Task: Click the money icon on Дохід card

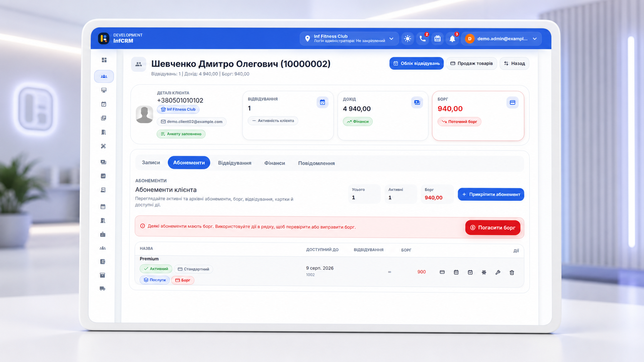Action: [x=417, y=102]
